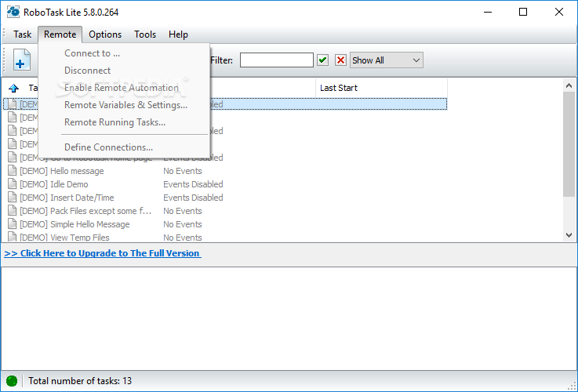Open the Tools menu
Image resolution: width=578 pixels, height=392 pixels.
tap(145, 34)
